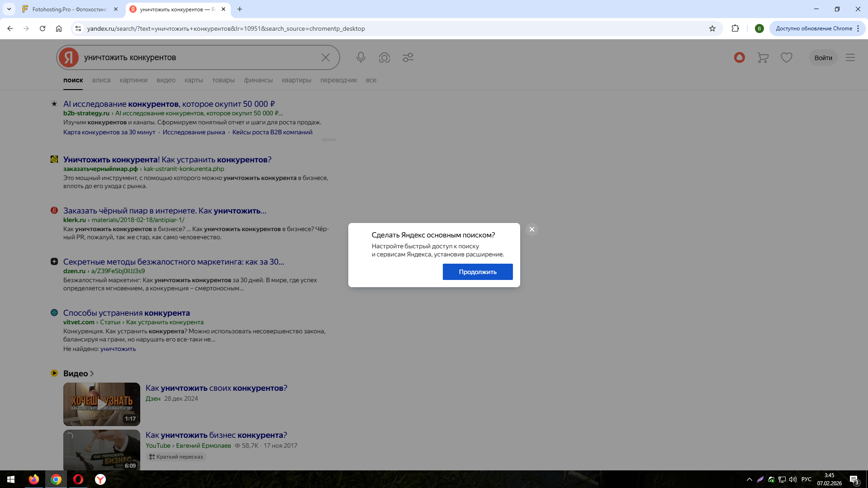
Task: Go to Chrome home page
Action: pos(59,28)
